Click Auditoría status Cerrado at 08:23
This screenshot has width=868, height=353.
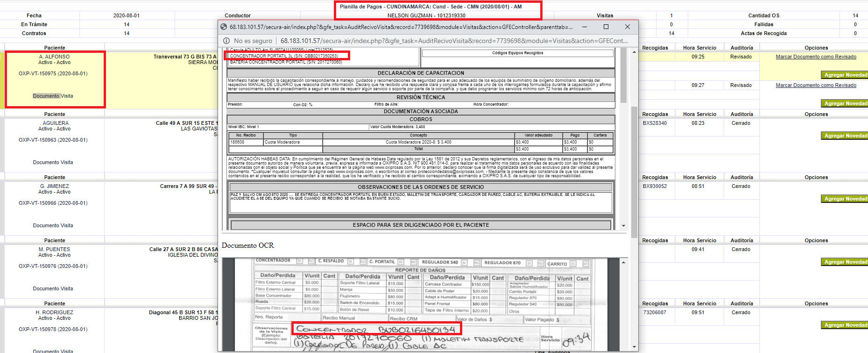pyautogui.click(x=741, y=123)
